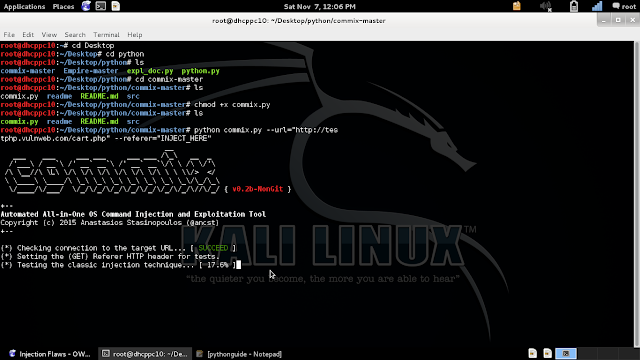Click second notes icon in bottom panel
The height and width of the screenshot is (360, 640).
pos(547,353)
